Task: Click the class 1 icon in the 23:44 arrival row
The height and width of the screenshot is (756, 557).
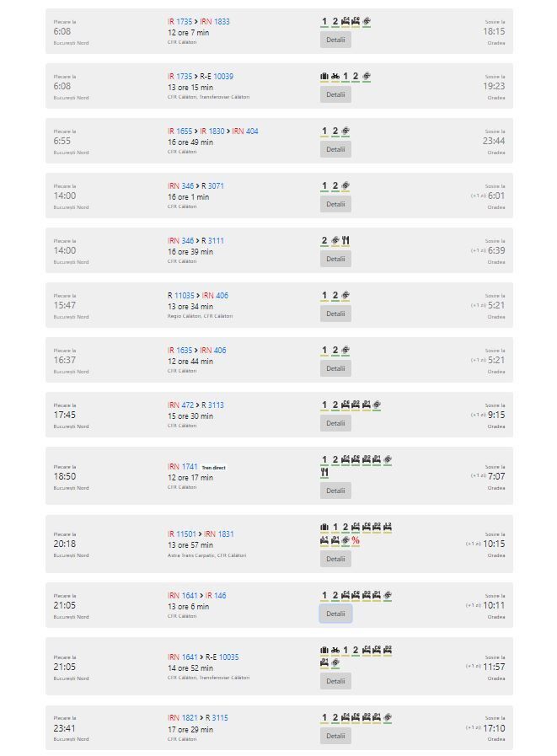Action: coord(324,131)
